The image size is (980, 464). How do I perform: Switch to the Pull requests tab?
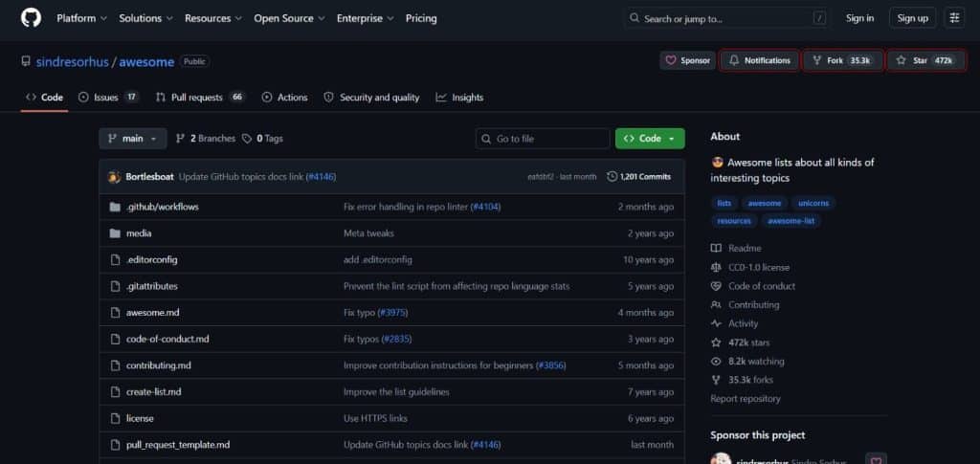[x=200, y=98]
